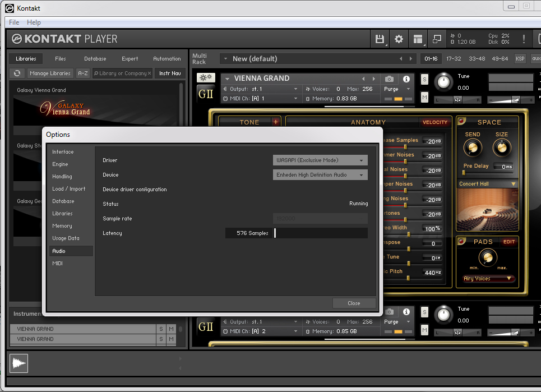Image resolution: width=541 pixels, height=392 pixels.
Task: Click the Kontakt logo in title bar
Action: tap(10, 8)
